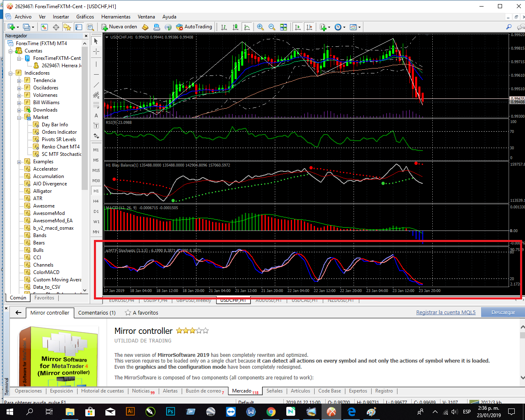This screenshot has height=420, width=525.
Task: Collapse the Cuentas tree node
Action: pos(11,51)
